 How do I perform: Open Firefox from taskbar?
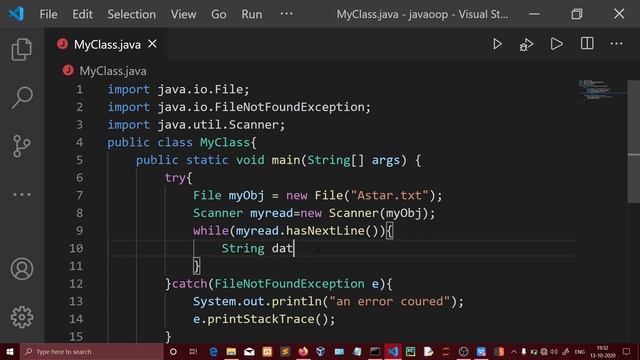coord(303,351)
